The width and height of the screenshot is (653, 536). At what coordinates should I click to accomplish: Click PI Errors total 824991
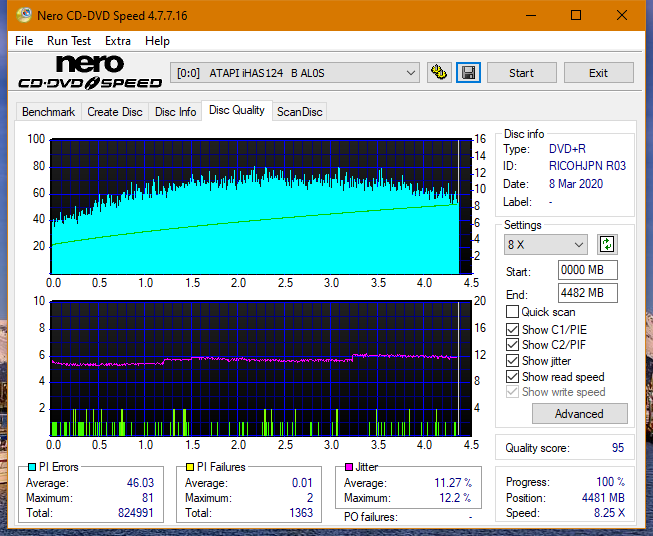click(x=136, y=513)
